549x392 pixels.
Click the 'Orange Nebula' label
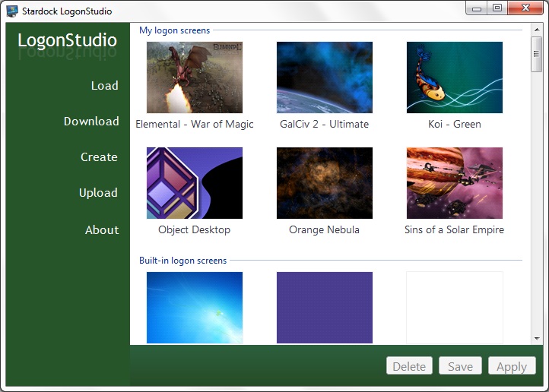[324, 229]
